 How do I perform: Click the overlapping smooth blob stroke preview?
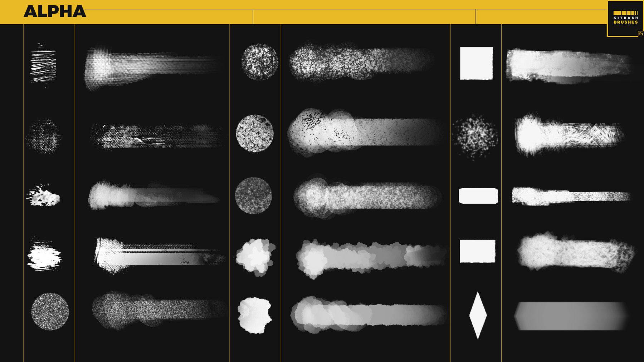pos(369,315)
